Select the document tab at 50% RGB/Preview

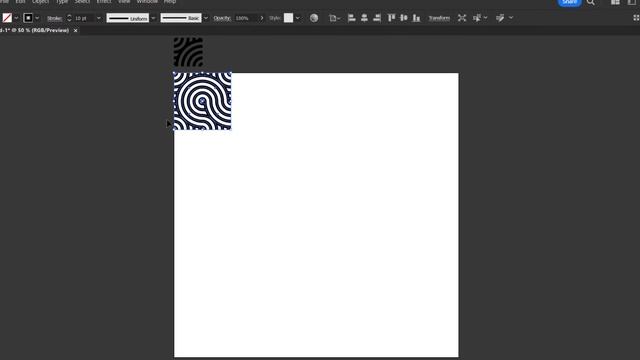click(x=34, y=30)
